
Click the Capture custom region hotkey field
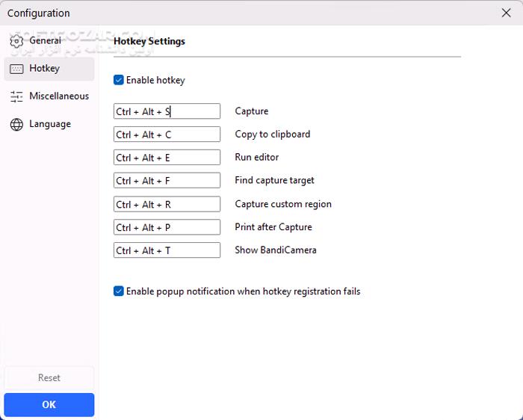pos(167,204)
